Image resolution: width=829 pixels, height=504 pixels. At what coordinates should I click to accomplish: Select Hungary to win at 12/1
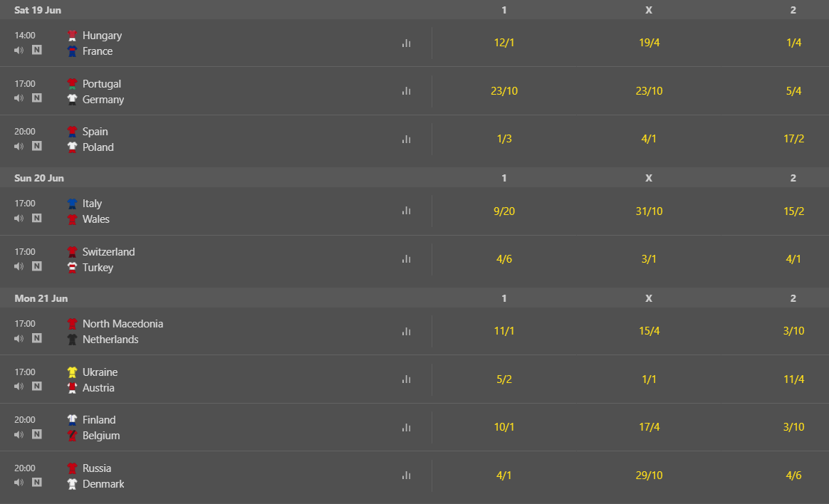click(x=504, y=43)
